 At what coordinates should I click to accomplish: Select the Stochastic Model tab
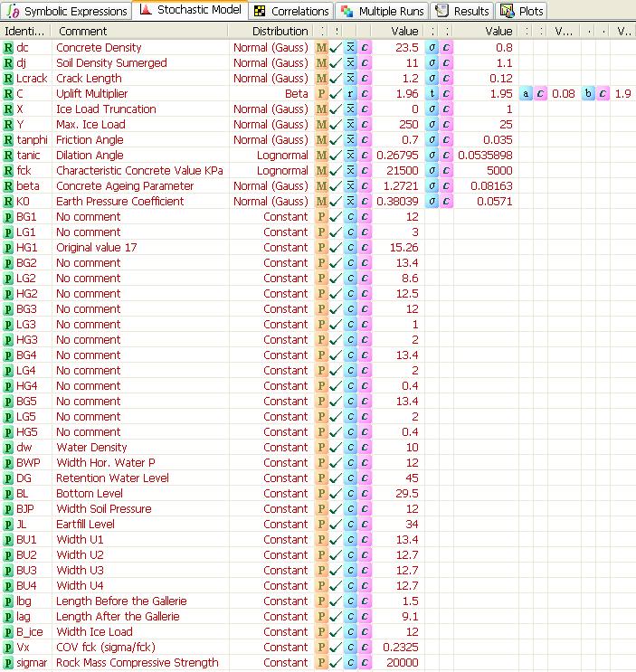[x=191, y=9]
